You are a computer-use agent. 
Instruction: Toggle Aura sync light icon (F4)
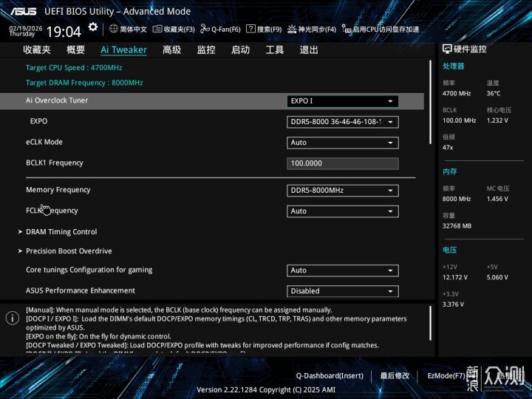292,29
